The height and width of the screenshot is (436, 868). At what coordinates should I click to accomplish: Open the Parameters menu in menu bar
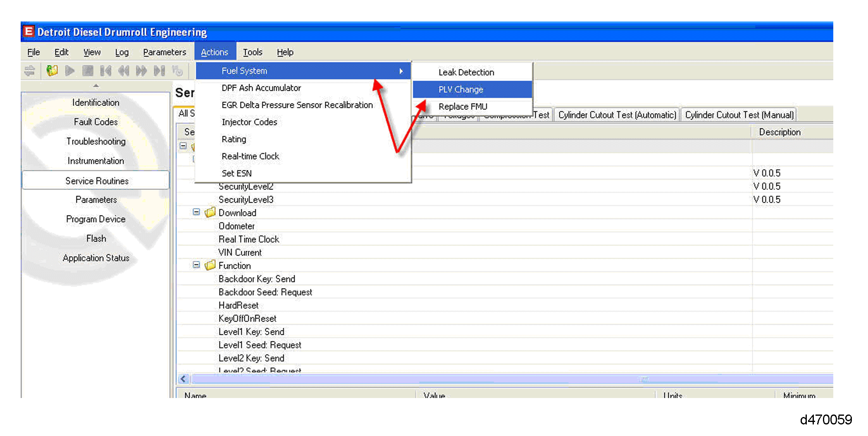click(x=165, y=52)
